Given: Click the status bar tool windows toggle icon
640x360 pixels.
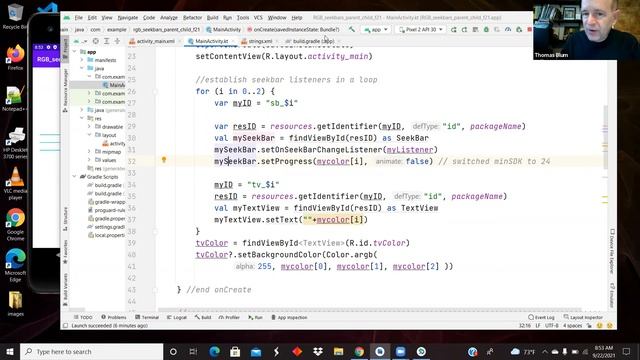Looking at the screenshot, I should 65,326.
